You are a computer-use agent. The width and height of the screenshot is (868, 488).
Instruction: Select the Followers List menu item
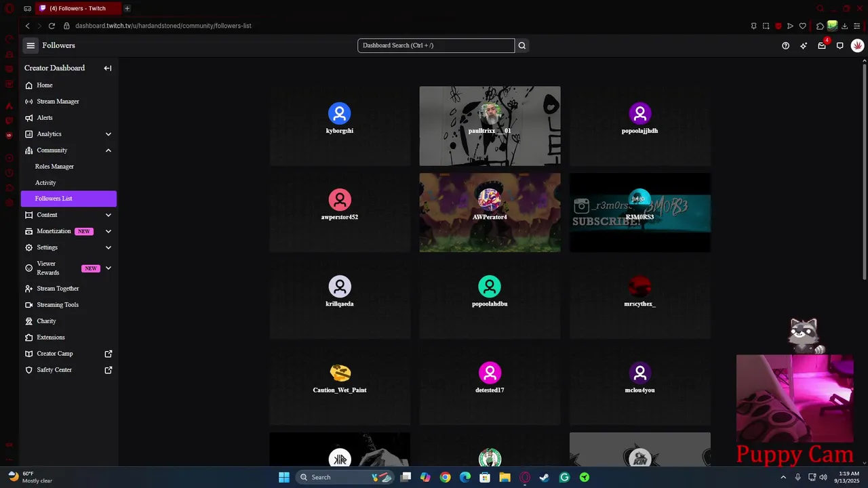pyautogui.click(x=68, y=199)
